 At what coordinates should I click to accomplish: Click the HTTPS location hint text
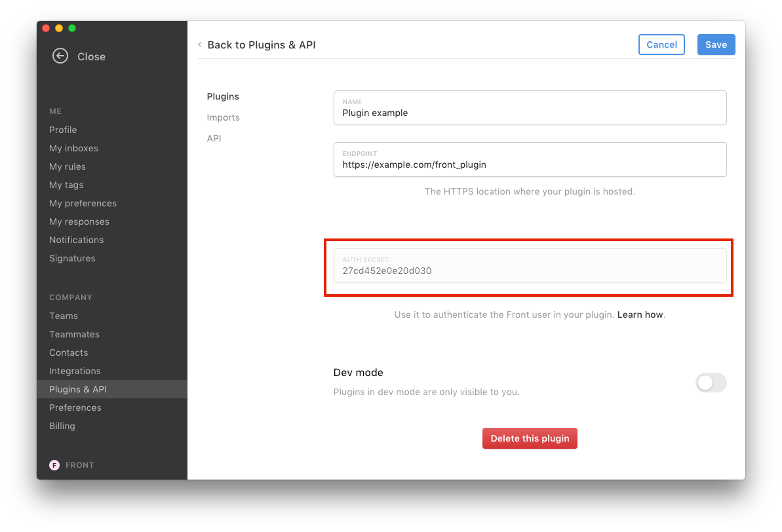pyautogui.click(x=530, y=191)
